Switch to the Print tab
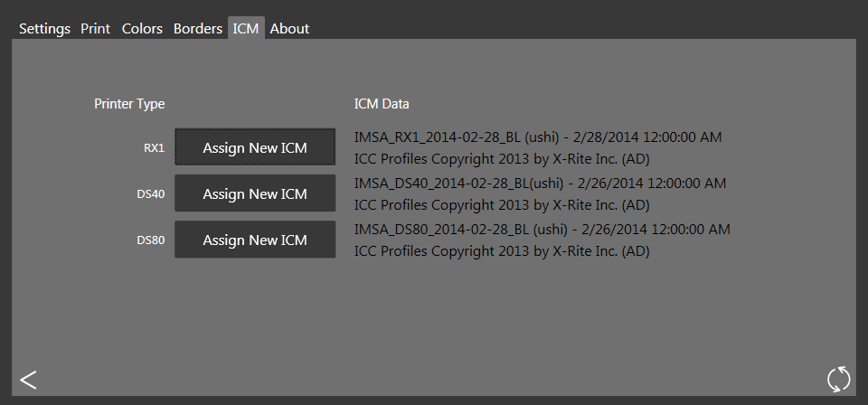The width and height of the screenshot is (868, 405). (x=96, y=29)
